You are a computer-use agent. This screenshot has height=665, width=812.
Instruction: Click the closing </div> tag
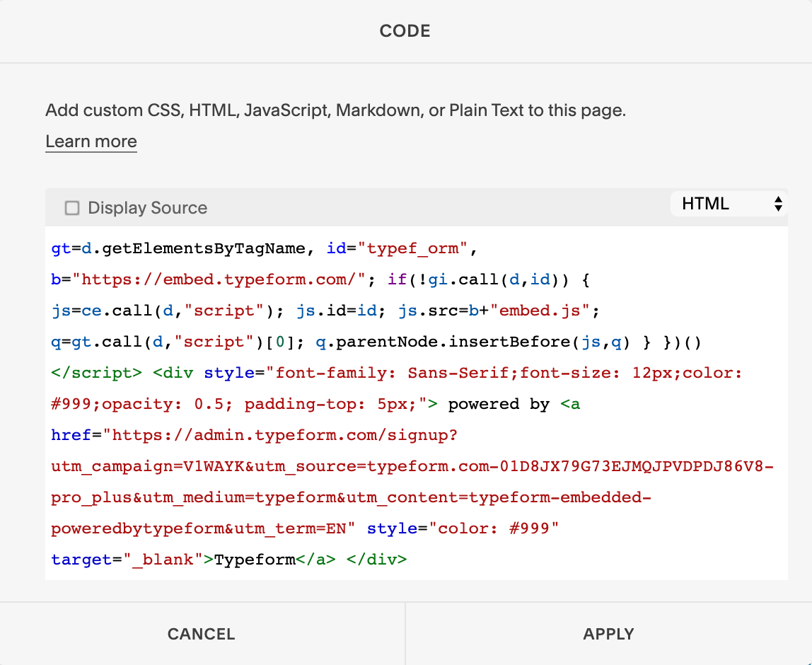click(377, 560)
